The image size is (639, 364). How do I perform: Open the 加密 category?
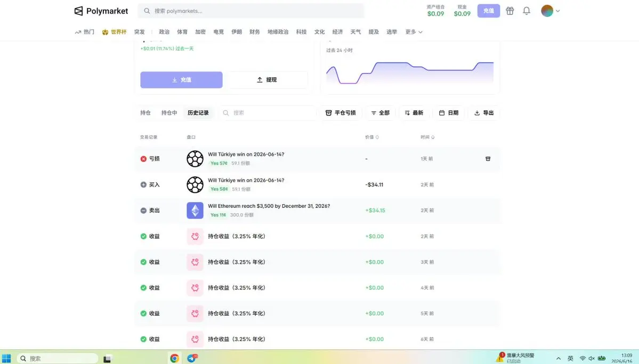tap(200, 32)
